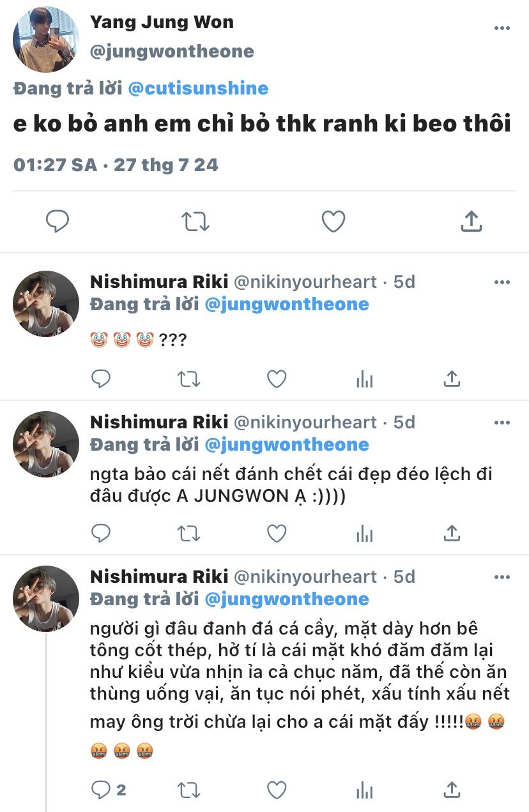The image size is (529, 812).
Task: Open more options on Yang Jung Won's tweet
Action: point(503,28)
